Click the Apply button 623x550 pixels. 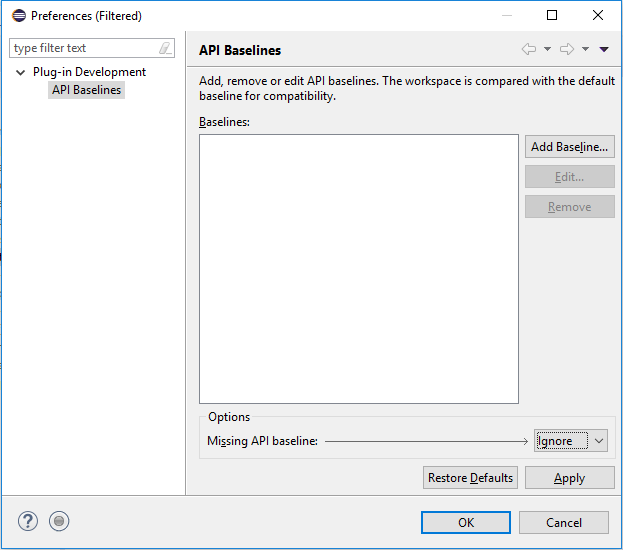tap(569, 477)
